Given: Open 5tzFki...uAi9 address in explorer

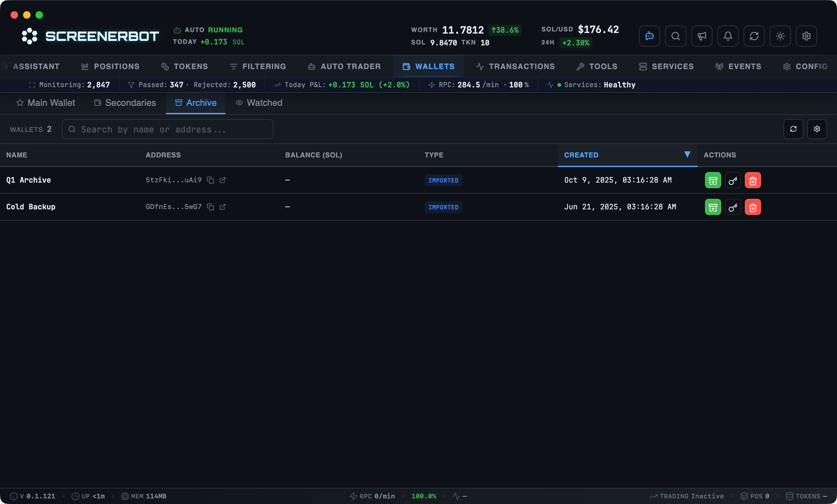Looking at the screenshot, I should pos(223,180).
